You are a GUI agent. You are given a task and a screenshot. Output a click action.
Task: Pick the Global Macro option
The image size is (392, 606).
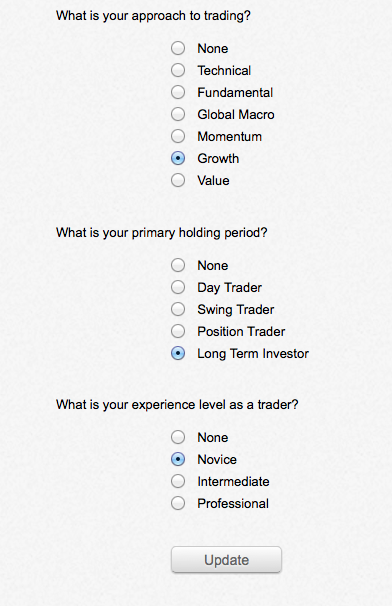[x=178, y=114]
